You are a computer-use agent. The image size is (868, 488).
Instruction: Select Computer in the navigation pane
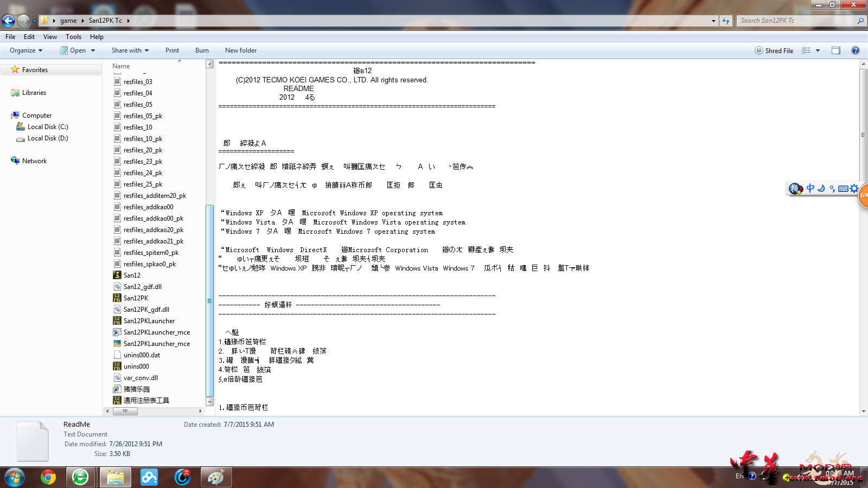tap(37, 115)
